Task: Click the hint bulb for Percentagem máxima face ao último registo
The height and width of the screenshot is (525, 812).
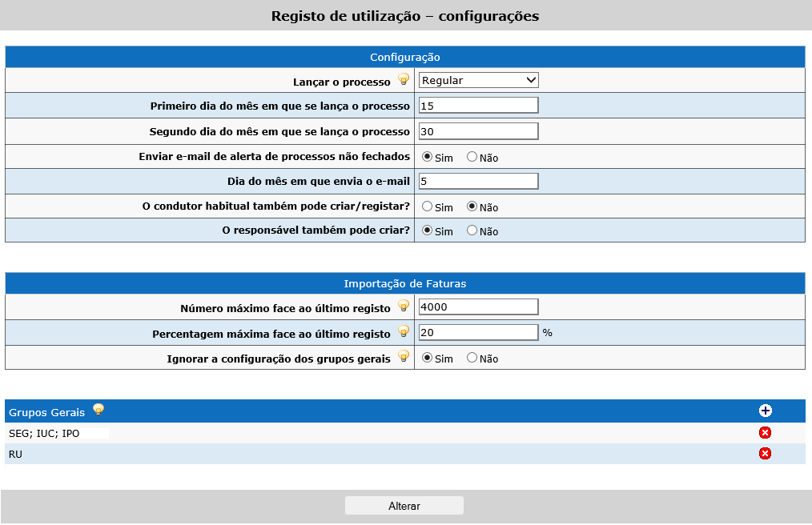Action: [x=404, y=331]
